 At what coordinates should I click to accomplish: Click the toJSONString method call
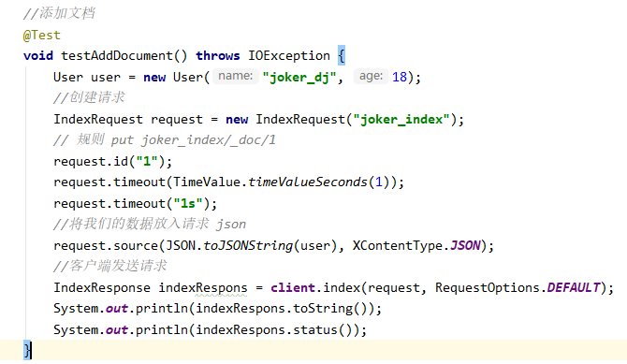pyautogui.click(x=248, y=245)
